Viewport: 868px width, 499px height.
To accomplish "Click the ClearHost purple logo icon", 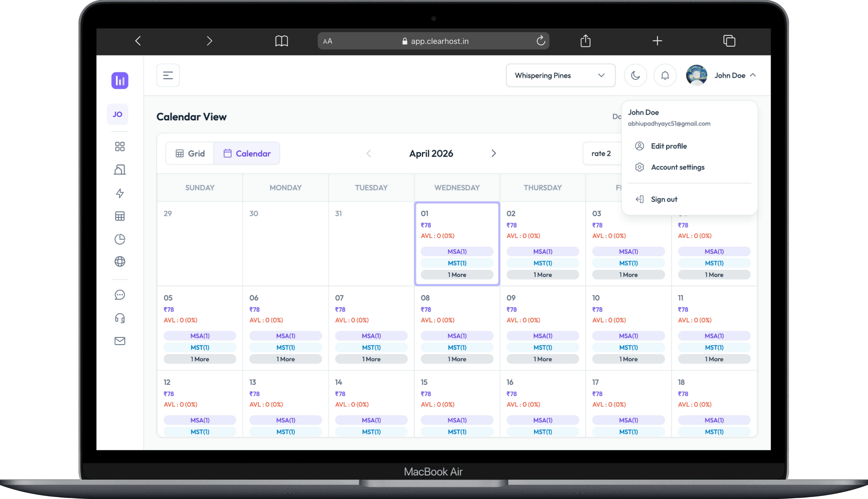I will click(x=120, y=81).
